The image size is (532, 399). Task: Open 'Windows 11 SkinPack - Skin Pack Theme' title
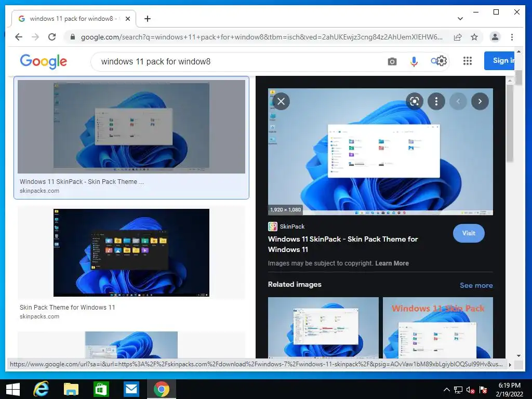(82, 181)
